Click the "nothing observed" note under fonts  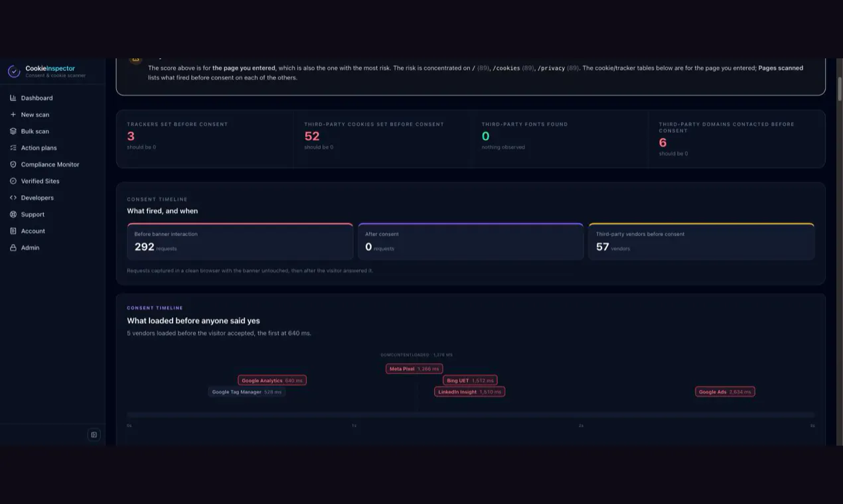(x=503, y=147)
